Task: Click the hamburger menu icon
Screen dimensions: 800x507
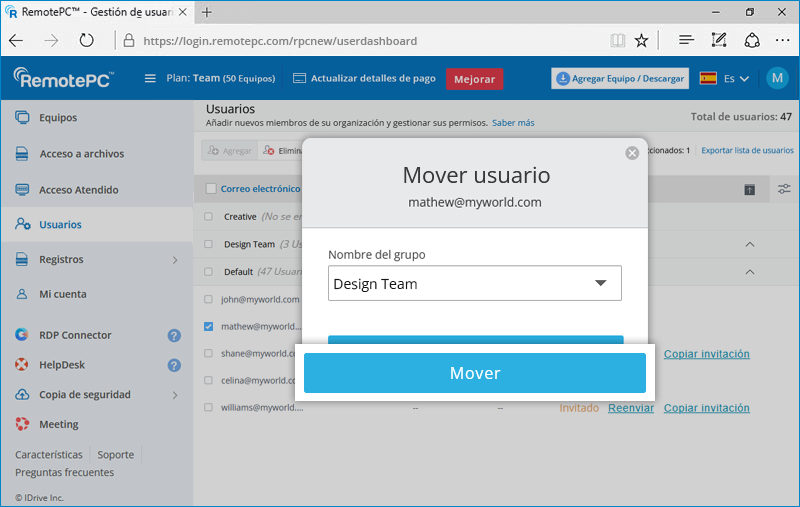Action: tap(150, 79)
